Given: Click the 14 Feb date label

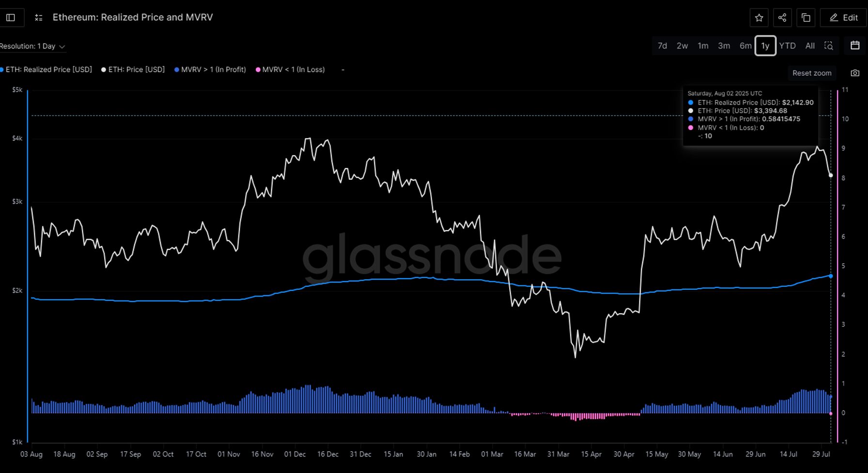Looking at the screenshot, I should pos(459,454).
